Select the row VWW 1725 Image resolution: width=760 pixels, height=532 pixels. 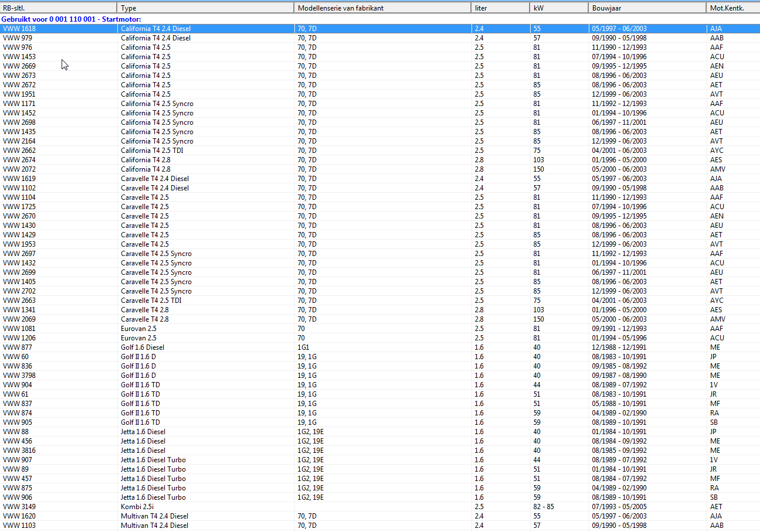380,207
